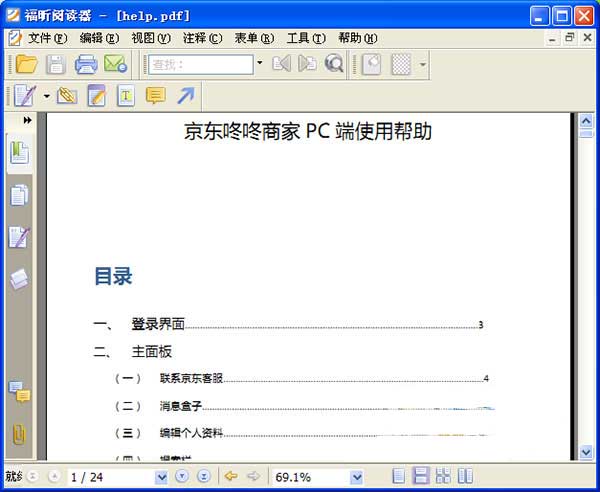Click the vertical scrollbar thumb
This screenshot has height=492, width=600.
pos(586,134)
